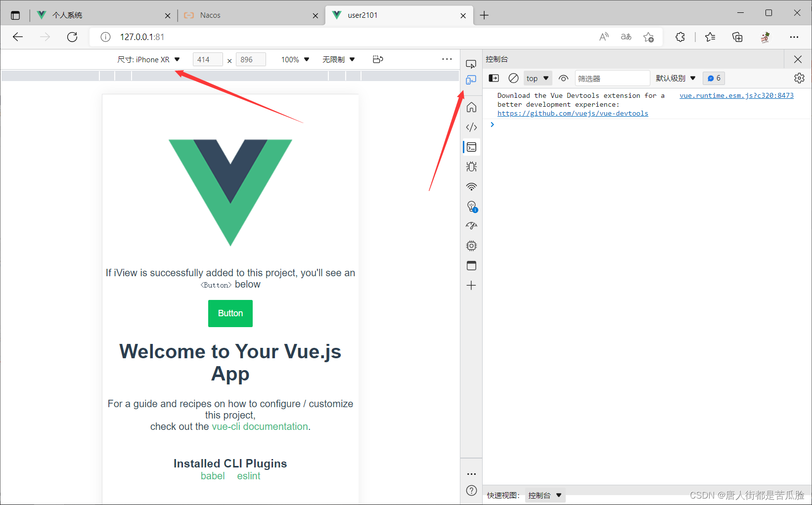Open read aloud feature
Image resolution: width=812 pixels, height=505 pixels.
point(604,37)
